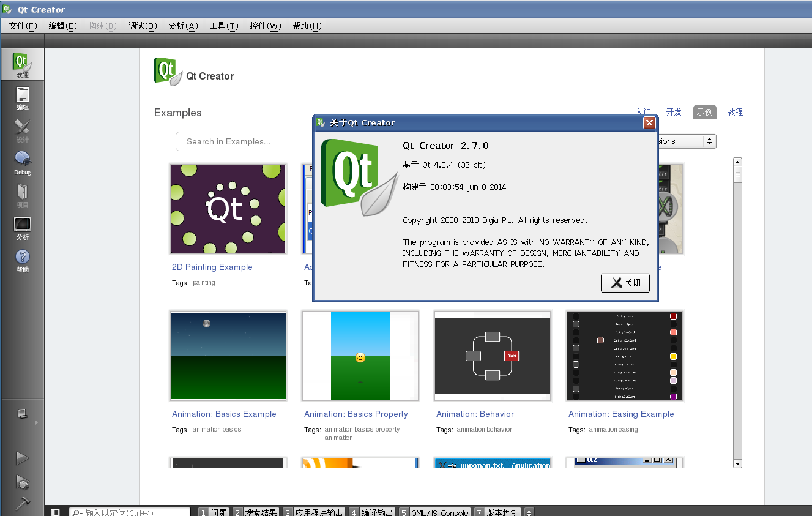
Task: Click the Qt logo in About dialog
Action: click(x=359, y=178)
